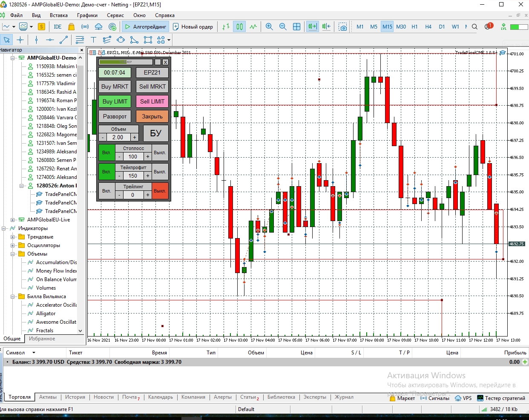The image size is (529, 420).
Task: Collapse the Билла Вильямса folder
Action: coord(13,296)
